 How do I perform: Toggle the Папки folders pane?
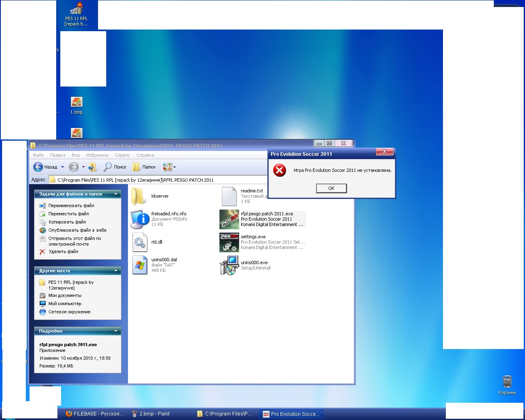(x=144, y=167)
